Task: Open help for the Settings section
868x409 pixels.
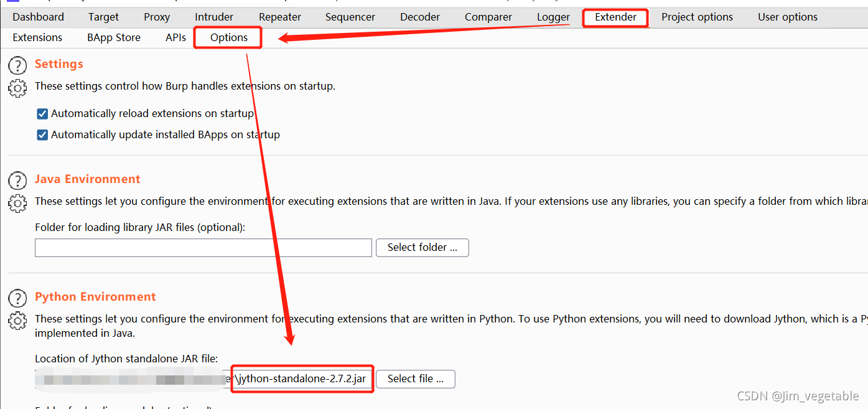Action: 17,65
